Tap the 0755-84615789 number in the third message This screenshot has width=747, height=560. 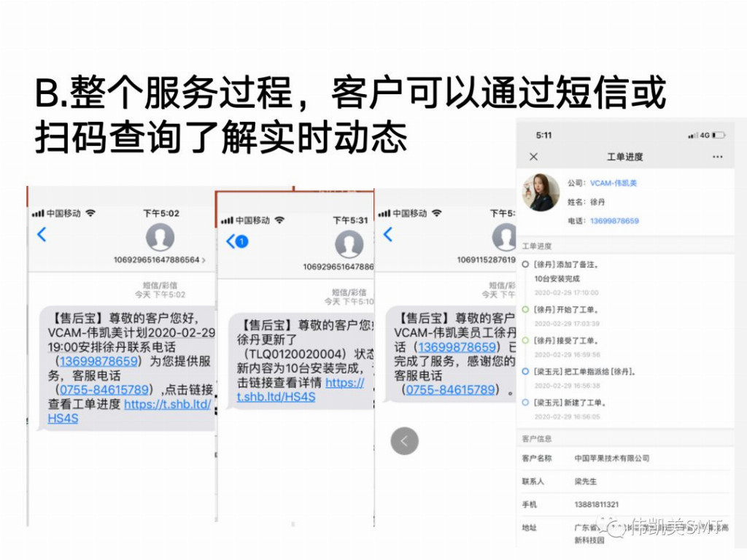450,389
